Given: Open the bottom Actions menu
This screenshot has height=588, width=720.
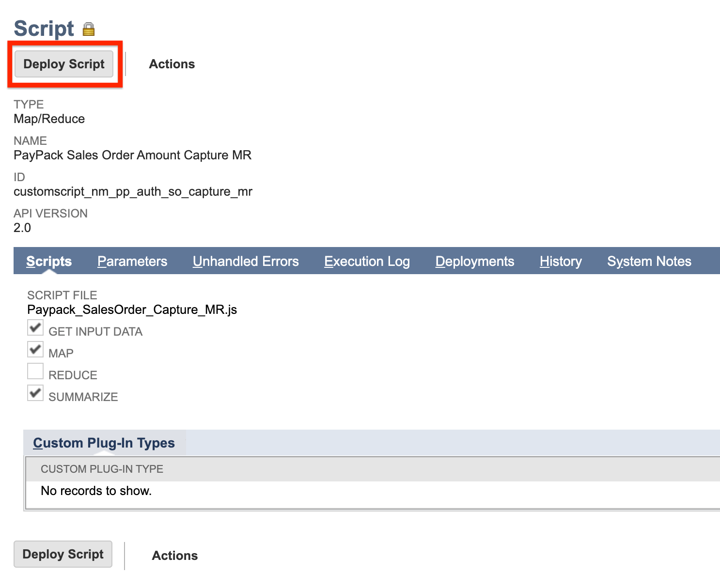Looking at the screenshot, I should point(174,556).
